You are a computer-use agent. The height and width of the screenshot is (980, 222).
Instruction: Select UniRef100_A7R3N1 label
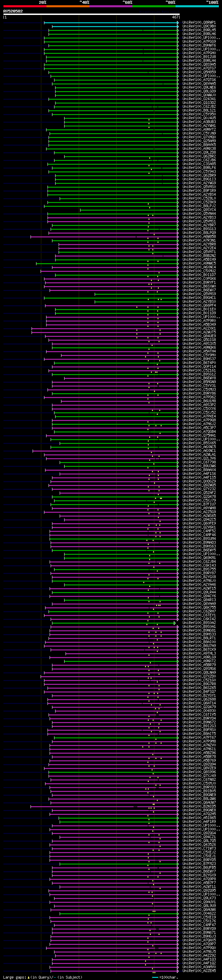coord(199,241)
